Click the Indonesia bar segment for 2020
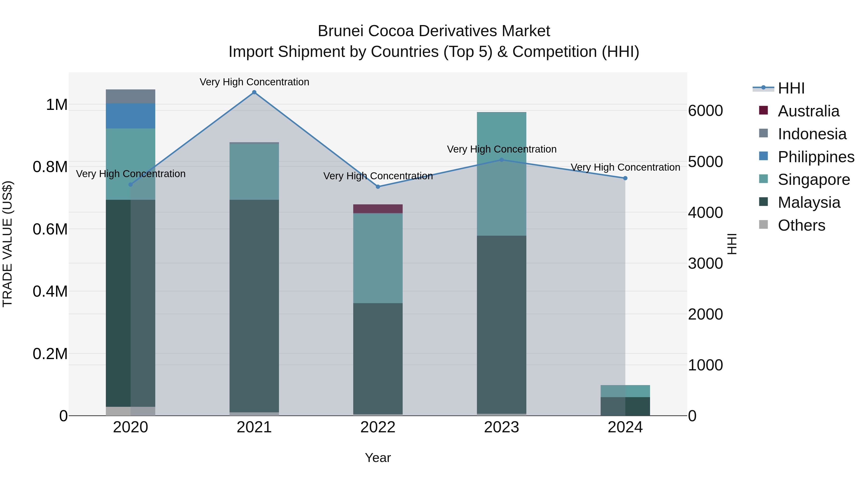Image resolution: width=868 pixels, height=488 pixels. pyautogui.click(x=131, y=97)
